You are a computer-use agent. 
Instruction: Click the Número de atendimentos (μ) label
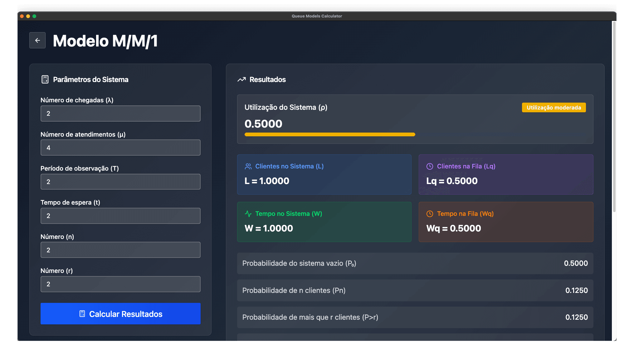pos(83,134)
